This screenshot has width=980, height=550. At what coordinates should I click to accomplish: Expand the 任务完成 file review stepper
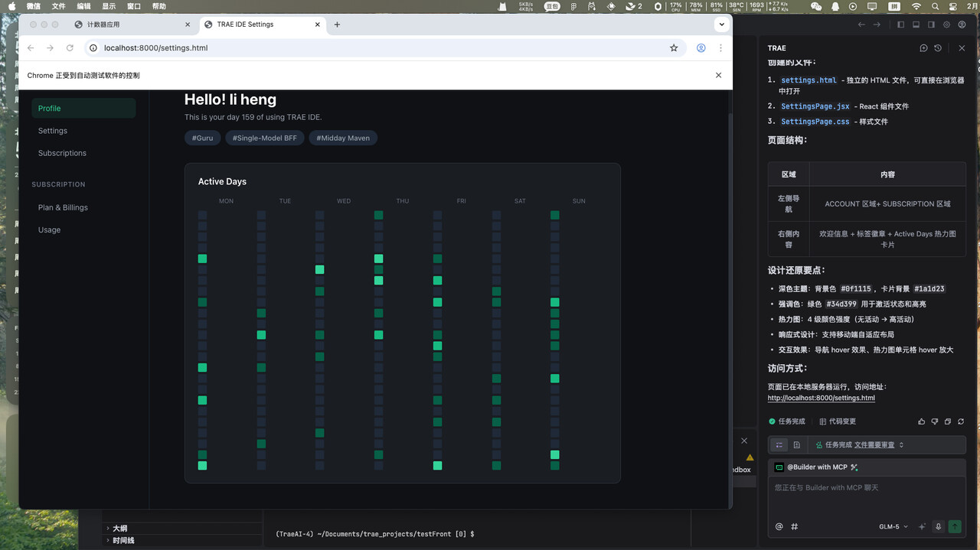(901, 444)
